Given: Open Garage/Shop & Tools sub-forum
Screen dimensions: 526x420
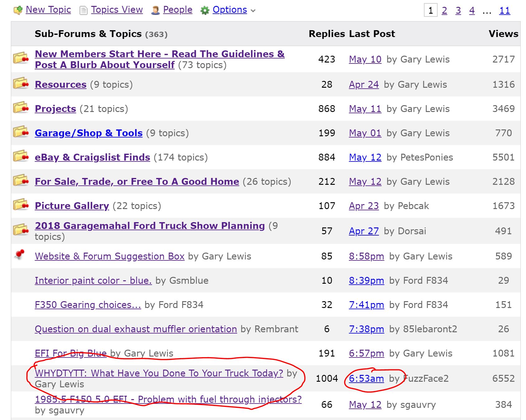Looking at the screenshot, I should click(x=88, y=133).
